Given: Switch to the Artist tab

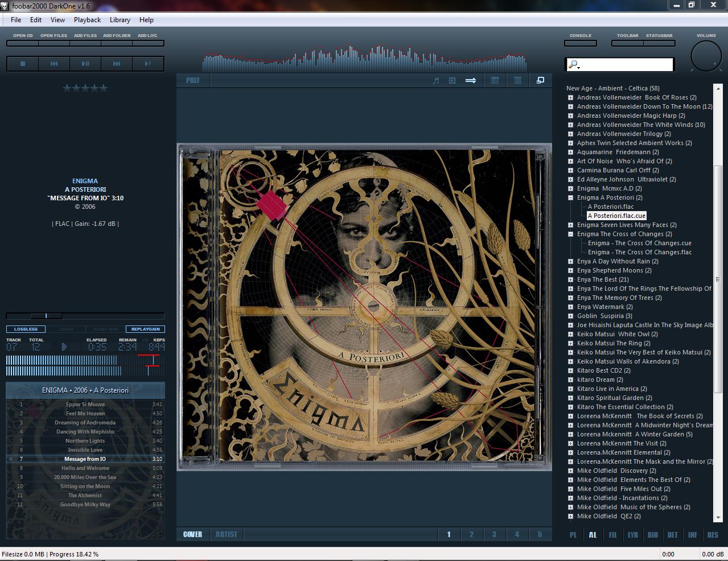Looking at the screenshot, I should tap(227, 534).
